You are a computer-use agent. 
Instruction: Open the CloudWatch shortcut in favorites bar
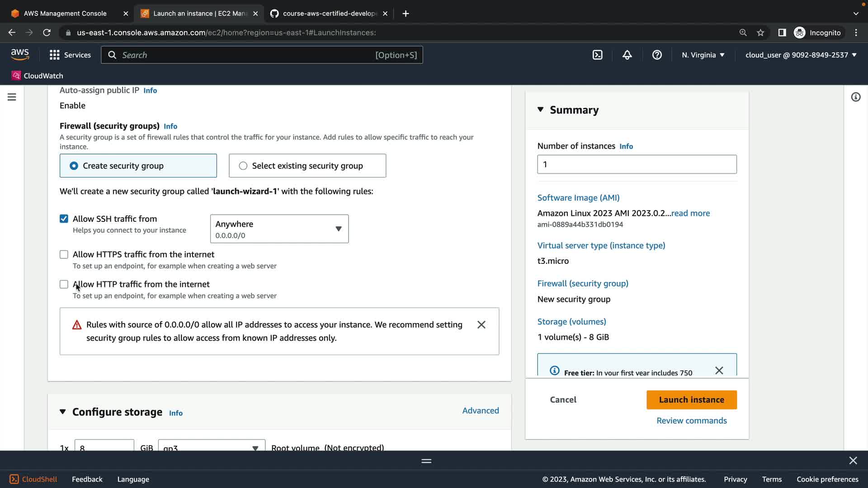pyautogui.click(x=38, y=75)
